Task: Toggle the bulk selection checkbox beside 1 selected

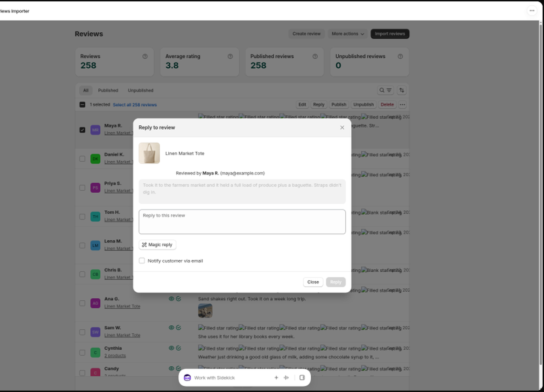Action: (x=82, y=105)
